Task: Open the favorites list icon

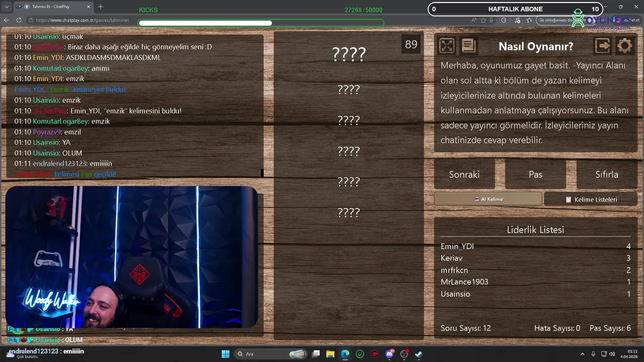Action: coord(529,20)
